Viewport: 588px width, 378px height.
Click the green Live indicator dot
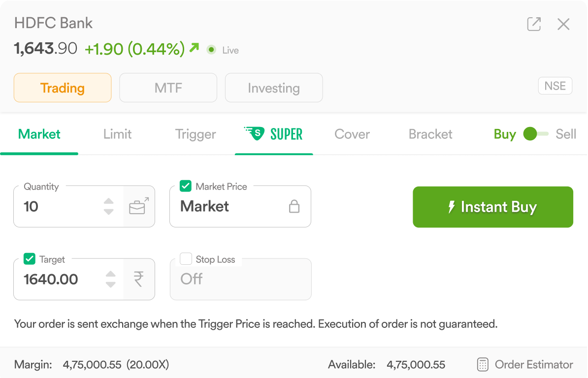point(211,50)
